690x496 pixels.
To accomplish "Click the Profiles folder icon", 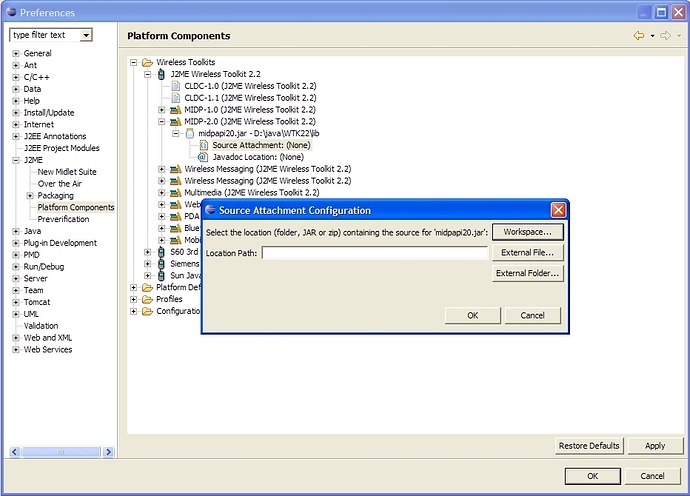I will [x=147, y=300].
